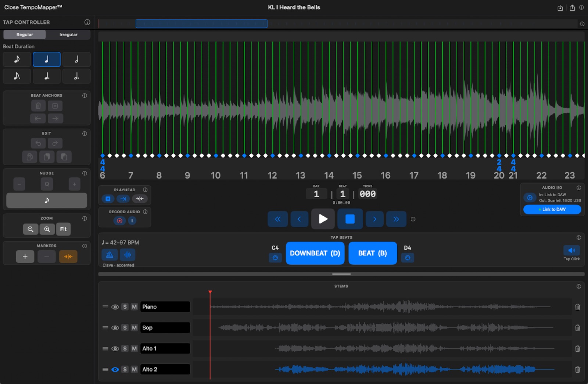Click the panel splitter handle above Stems

pyautogui.click(x=341, y=274)
